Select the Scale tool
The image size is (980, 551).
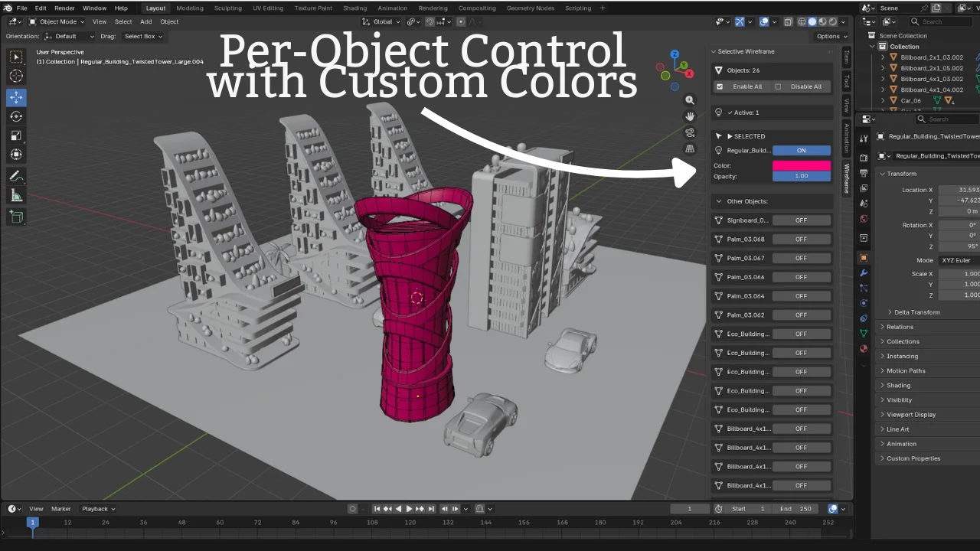(16, 135)
